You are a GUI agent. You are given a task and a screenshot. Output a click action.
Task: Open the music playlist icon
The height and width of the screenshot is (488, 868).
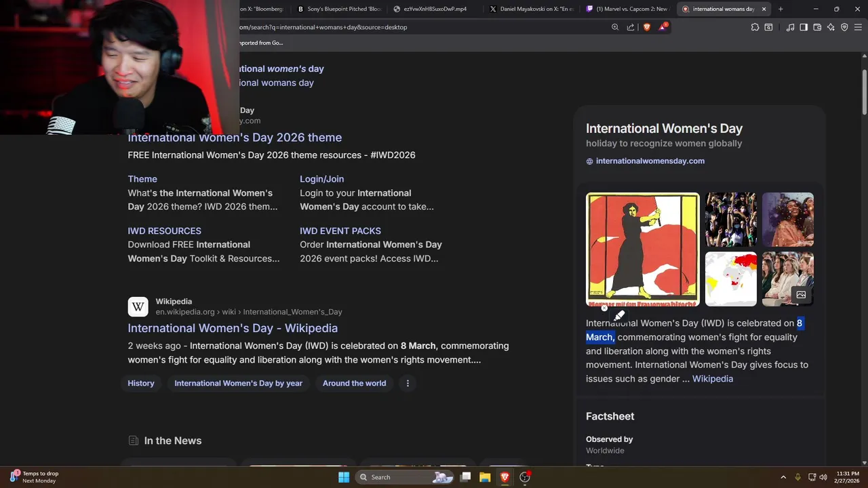790,27
